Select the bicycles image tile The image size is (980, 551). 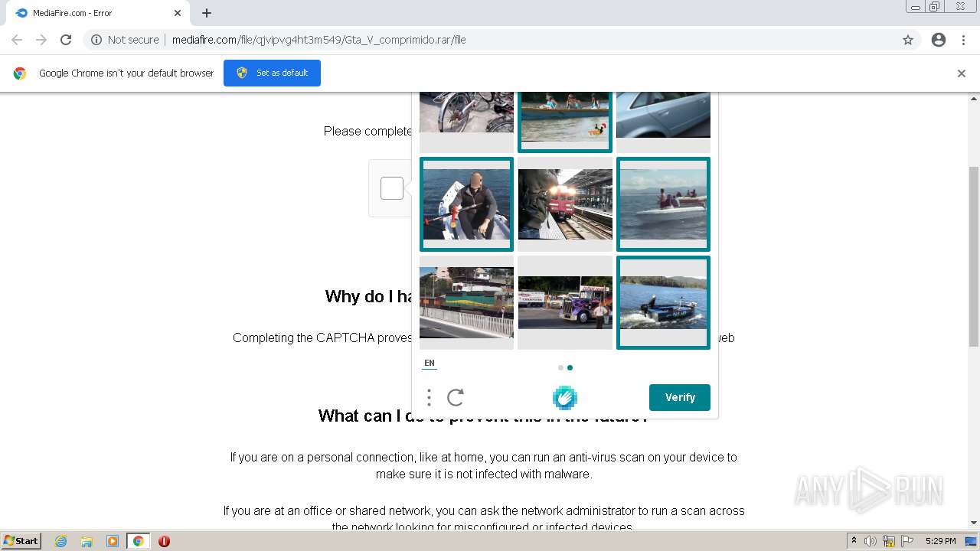pyautogui.click(x=466, y=122)
